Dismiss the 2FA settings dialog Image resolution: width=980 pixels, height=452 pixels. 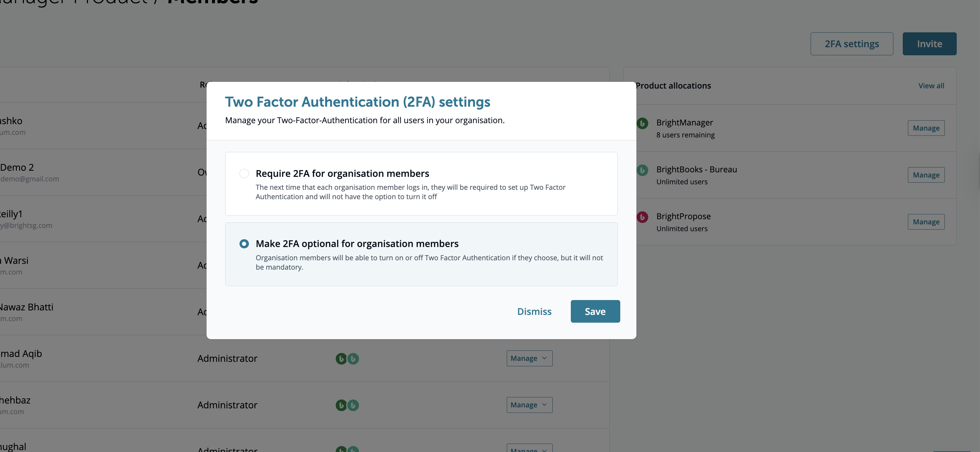pyautogui.click(x=534, y=311)
